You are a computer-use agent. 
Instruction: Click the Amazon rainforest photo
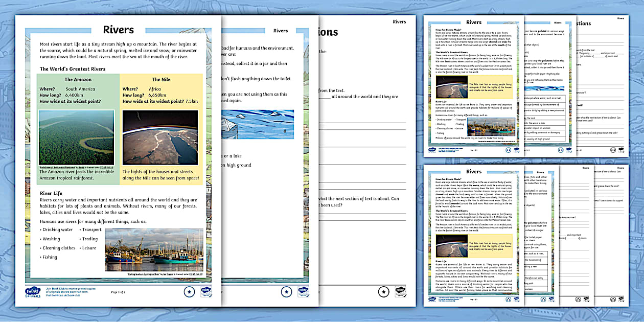[77, 138]
